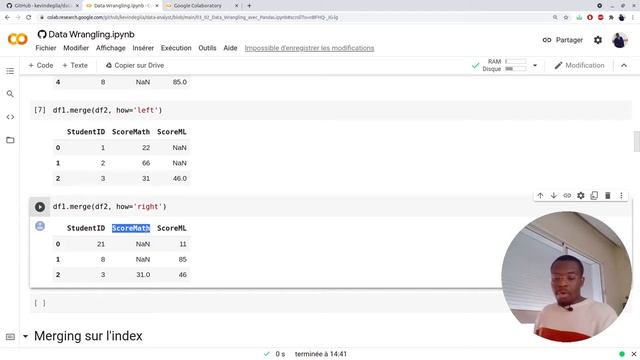Click the presenter webcam video circle

[x=567, y=276]
